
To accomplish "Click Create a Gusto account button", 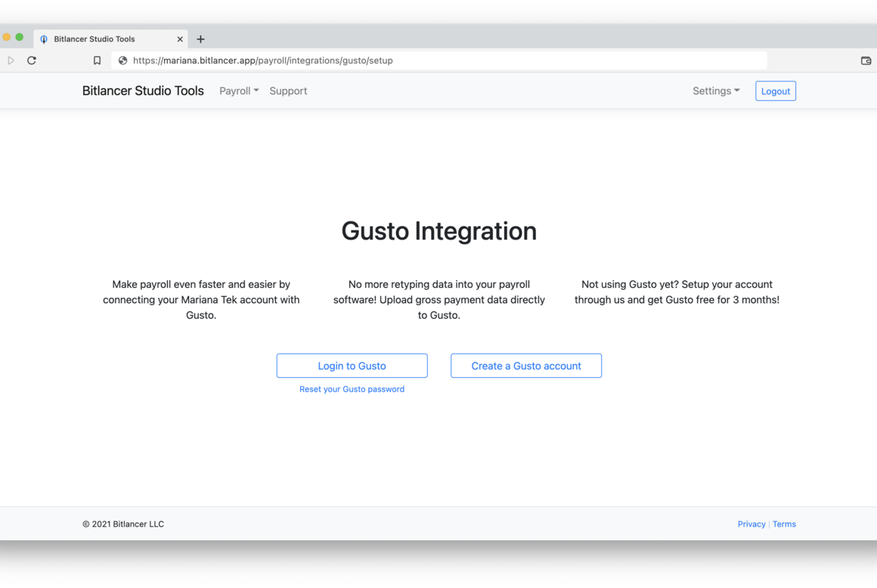I will click(526, 366).
